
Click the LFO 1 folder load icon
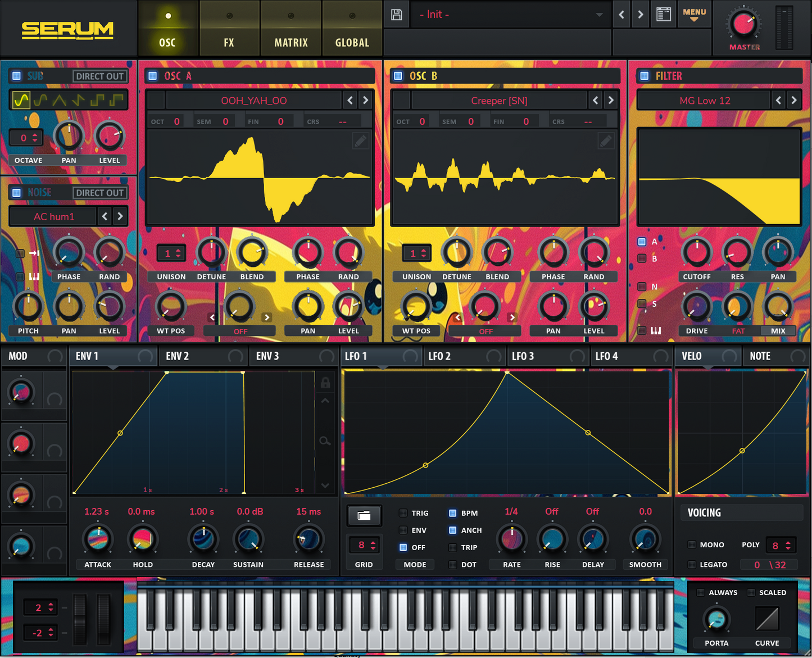(364, 516)
